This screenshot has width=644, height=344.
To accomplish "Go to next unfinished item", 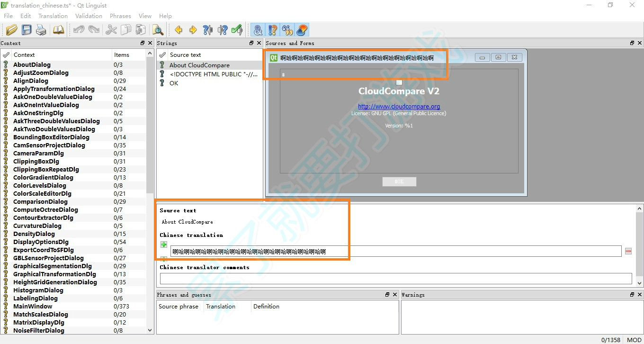I will (x=223, y=29).
